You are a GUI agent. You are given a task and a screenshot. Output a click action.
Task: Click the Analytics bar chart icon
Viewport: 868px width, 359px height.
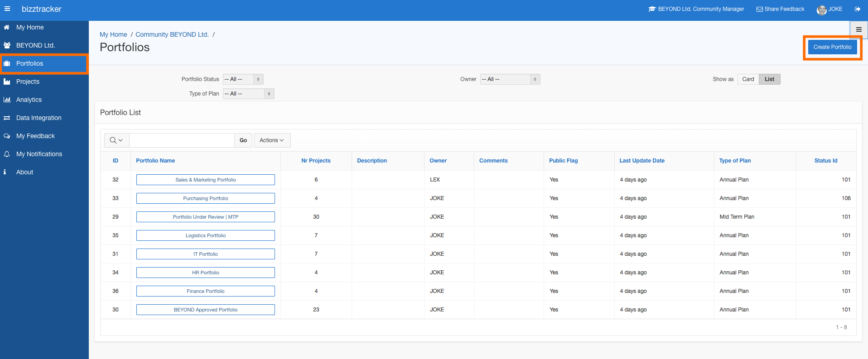click(7, 100)
